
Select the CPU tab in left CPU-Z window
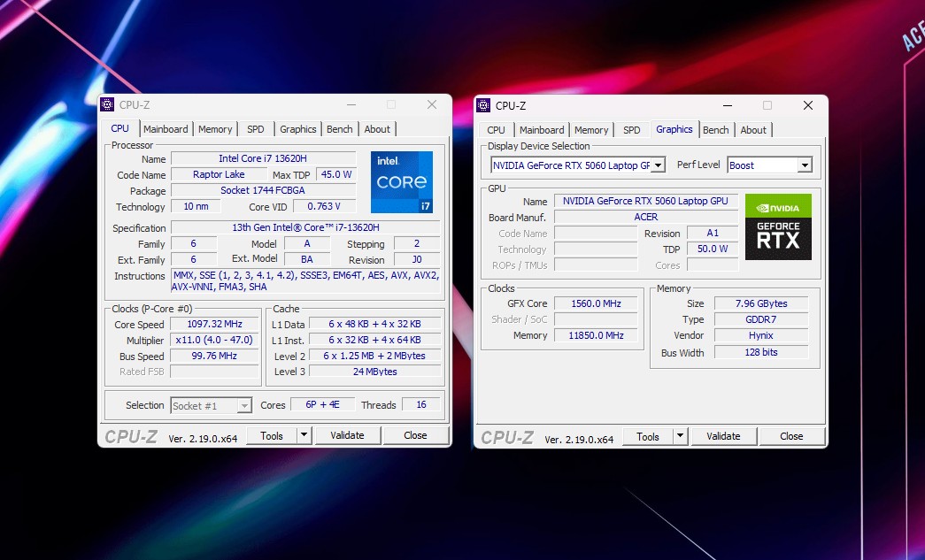[x=119, y=128]
